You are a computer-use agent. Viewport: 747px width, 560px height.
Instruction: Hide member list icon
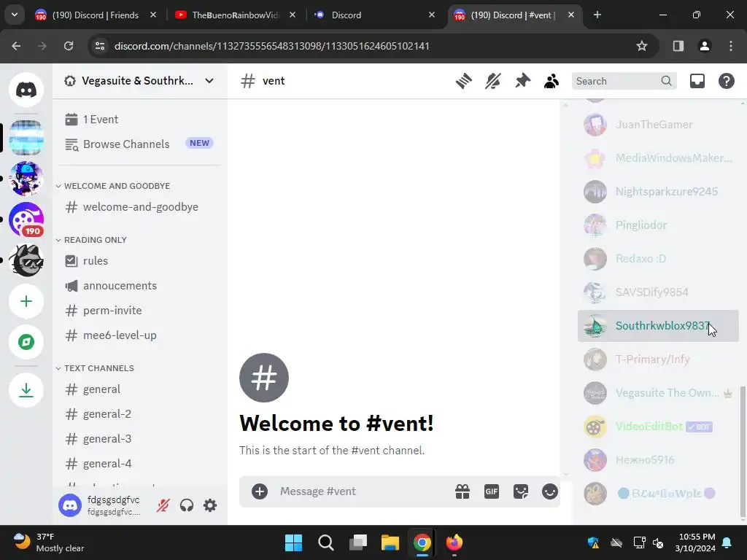[551, 81]
